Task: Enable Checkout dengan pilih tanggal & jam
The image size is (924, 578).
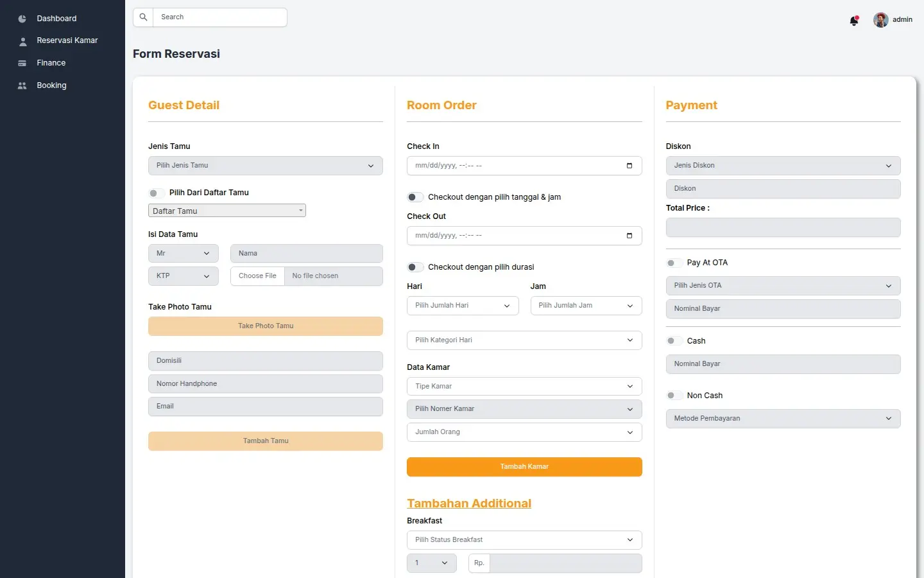Action: point(415,197)
